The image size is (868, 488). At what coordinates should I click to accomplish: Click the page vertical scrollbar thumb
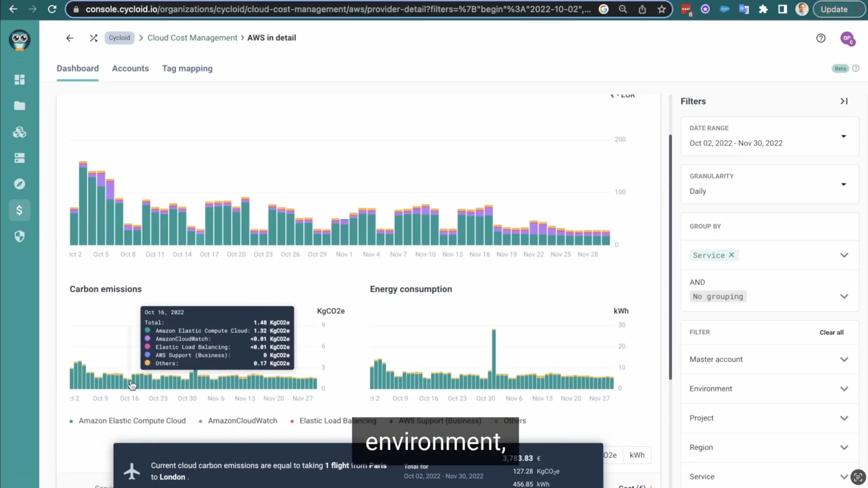click(x=670, y=258)
